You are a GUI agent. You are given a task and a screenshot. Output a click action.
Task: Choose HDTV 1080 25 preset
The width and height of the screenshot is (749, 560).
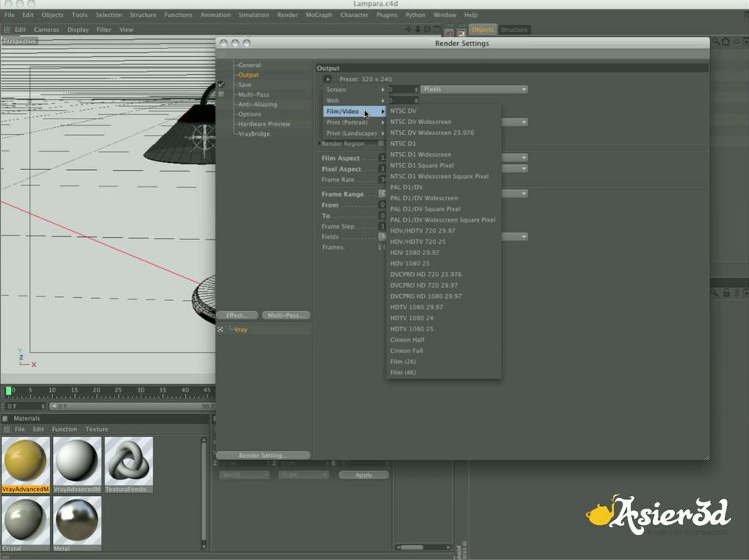point(443,329)
